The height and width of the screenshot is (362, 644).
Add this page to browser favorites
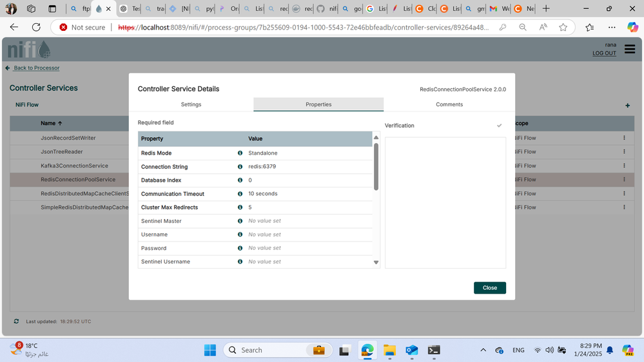[x=563, y=27]
